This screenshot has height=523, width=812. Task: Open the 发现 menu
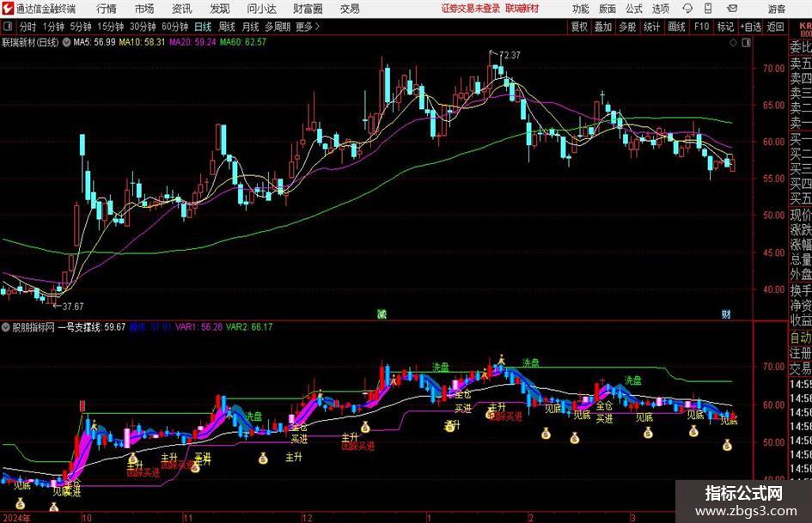point(220,9)
